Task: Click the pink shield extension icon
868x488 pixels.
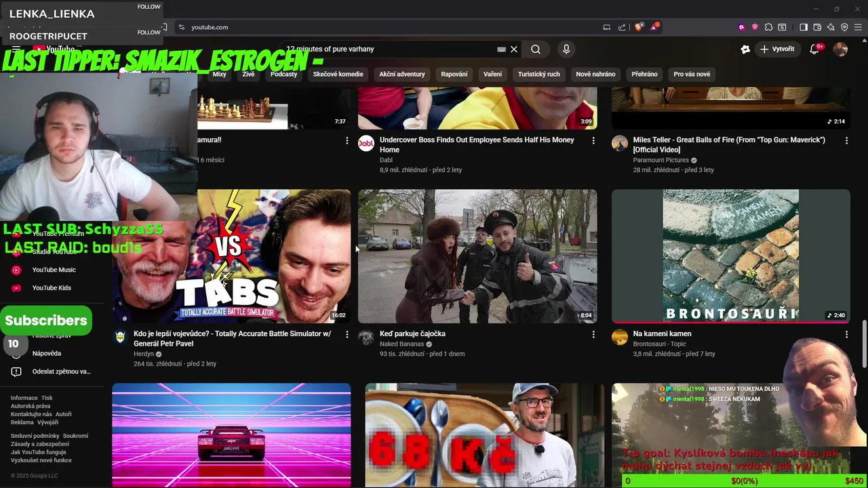Action: pyautogui.click(x=755, y=27)
